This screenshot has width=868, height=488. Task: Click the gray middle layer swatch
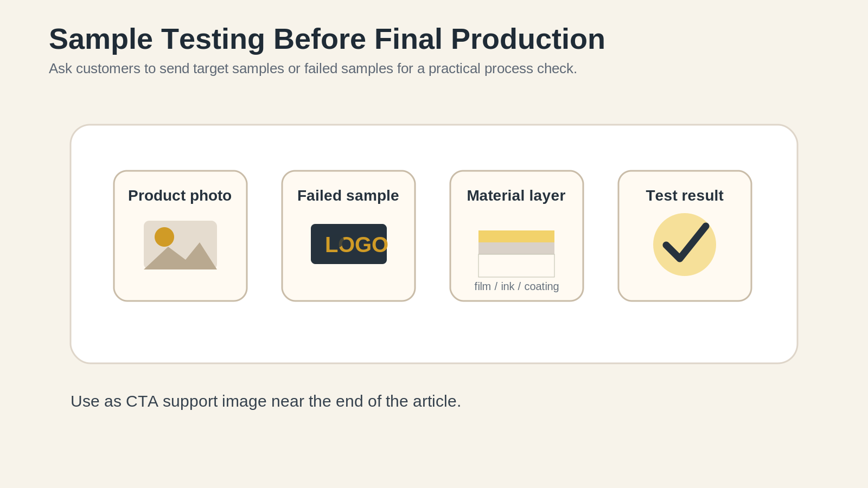click(x=516, y=248)
